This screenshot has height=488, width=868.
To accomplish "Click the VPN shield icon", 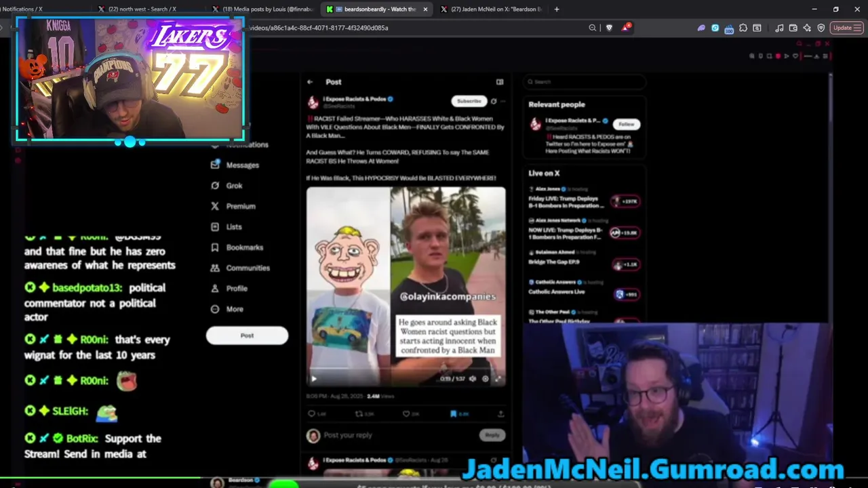I will (x=821, y=28).
